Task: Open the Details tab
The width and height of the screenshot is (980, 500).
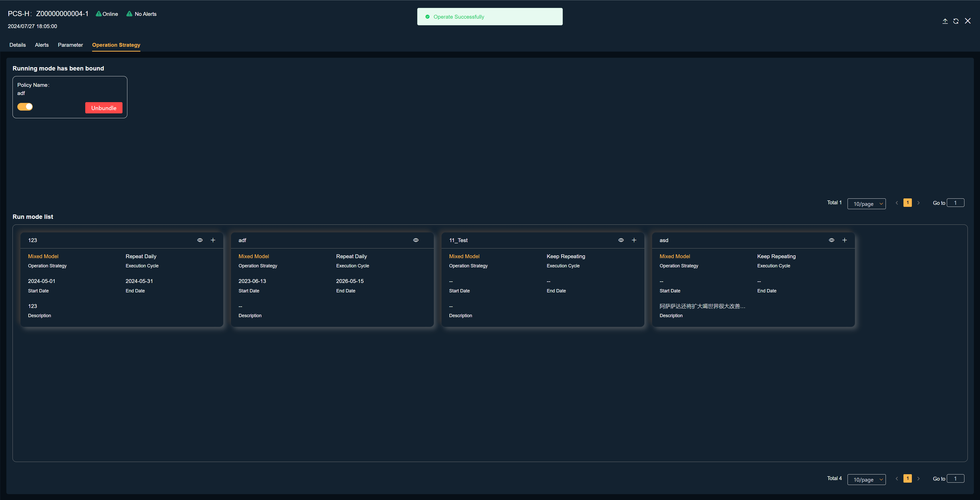Action: [x=18, y=45]
